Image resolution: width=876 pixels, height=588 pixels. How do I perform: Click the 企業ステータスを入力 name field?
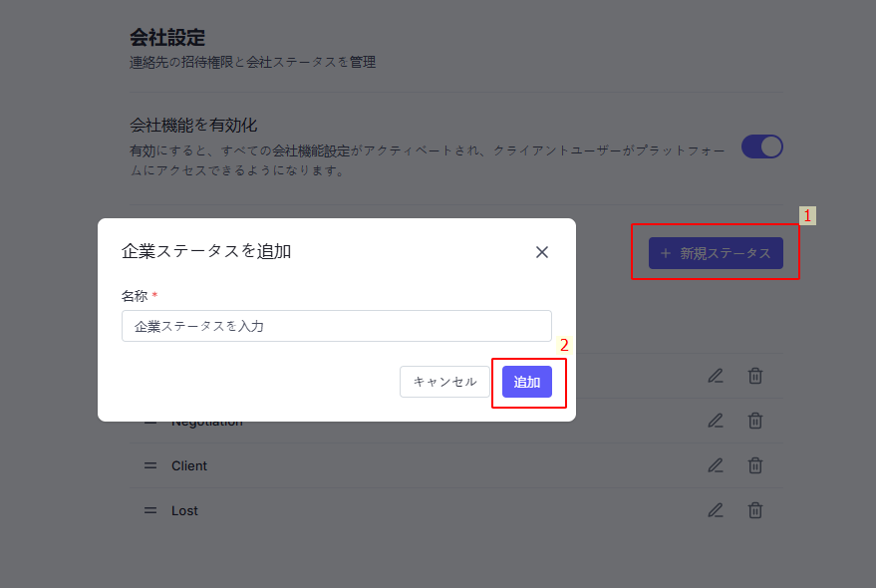pyautogui.click(x=336, y=326)
